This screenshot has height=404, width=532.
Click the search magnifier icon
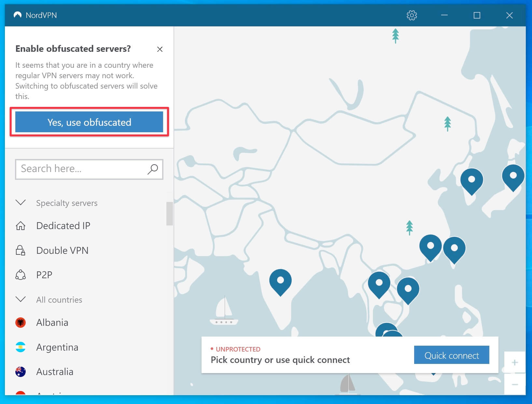coord(152,169)
